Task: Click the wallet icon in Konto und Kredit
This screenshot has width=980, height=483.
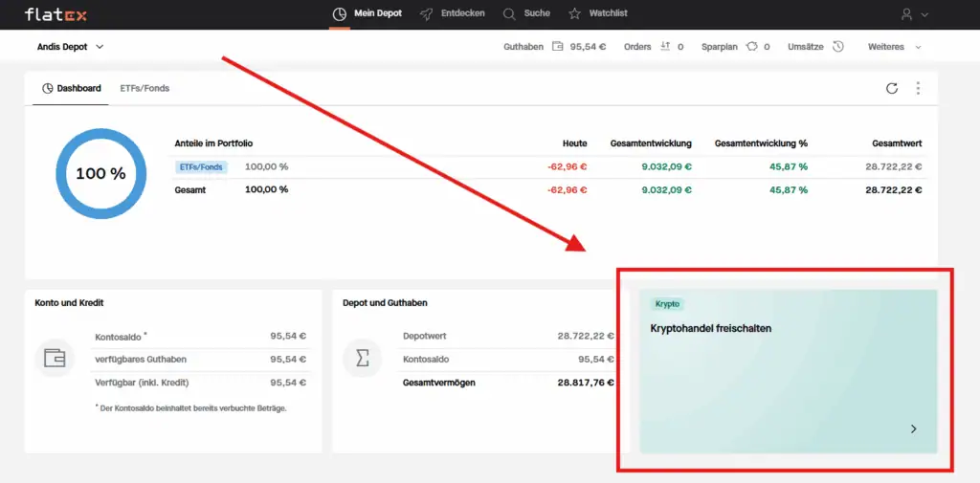Action: pyautogui.click(x=55, y=358)
